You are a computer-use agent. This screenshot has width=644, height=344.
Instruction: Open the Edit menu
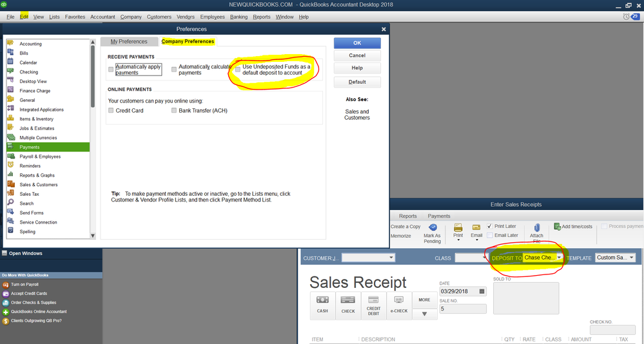point(24,17)
